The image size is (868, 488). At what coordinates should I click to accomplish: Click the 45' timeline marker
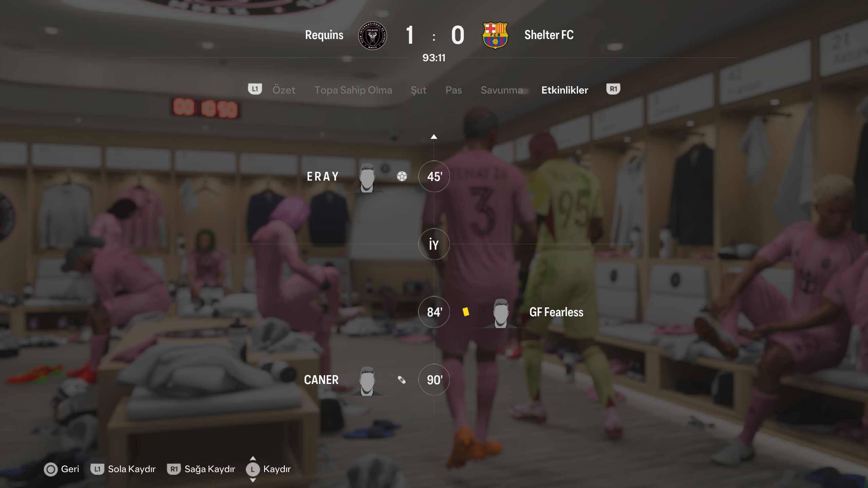[x=434, y=176]
